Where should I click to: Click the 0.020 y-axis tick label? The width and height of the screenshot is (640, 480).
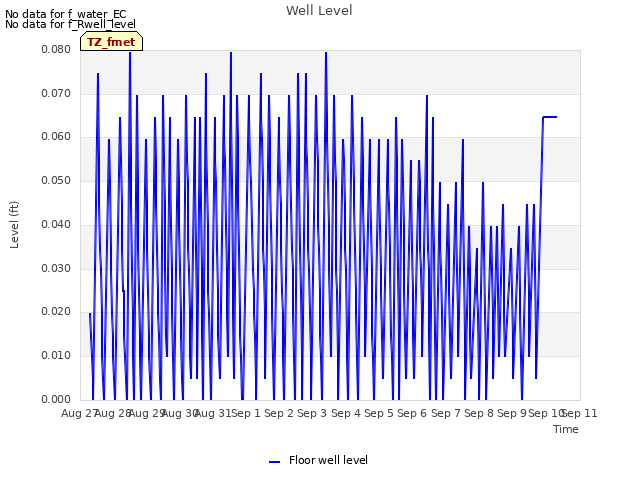coord(56,312)
